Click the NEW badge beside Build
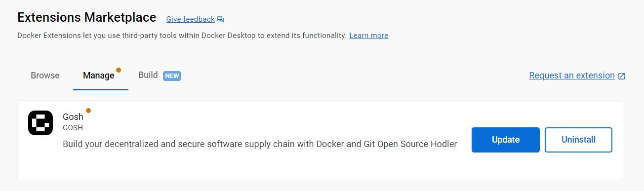644x191 pixels. (172, 76)
